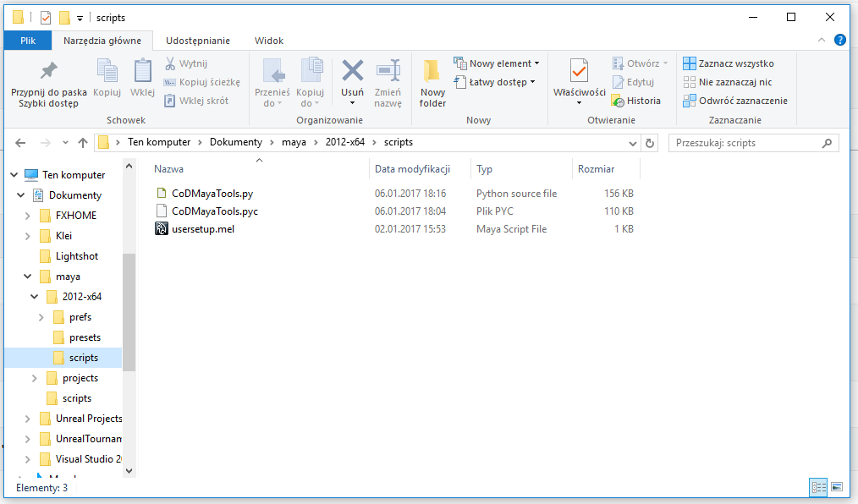
Task: Select presets folder in the tree
Action: point(85,337)
